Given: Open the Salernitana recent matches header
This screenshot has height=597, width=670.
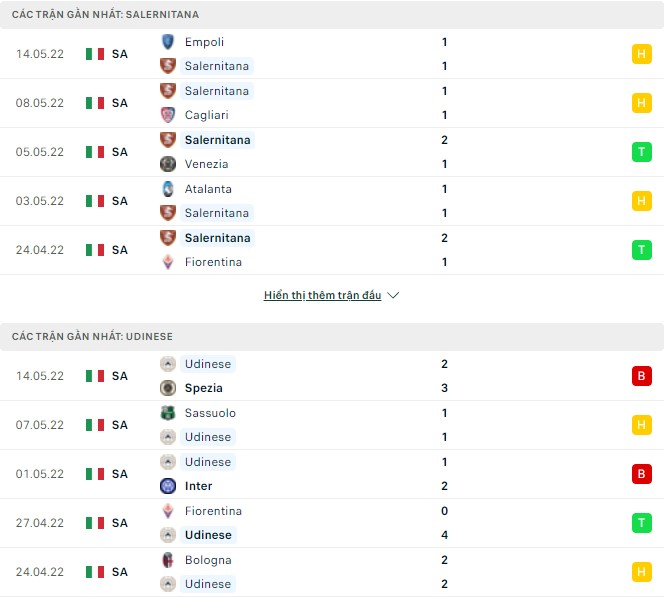Looking at the screenshot, I should (105, 15).
